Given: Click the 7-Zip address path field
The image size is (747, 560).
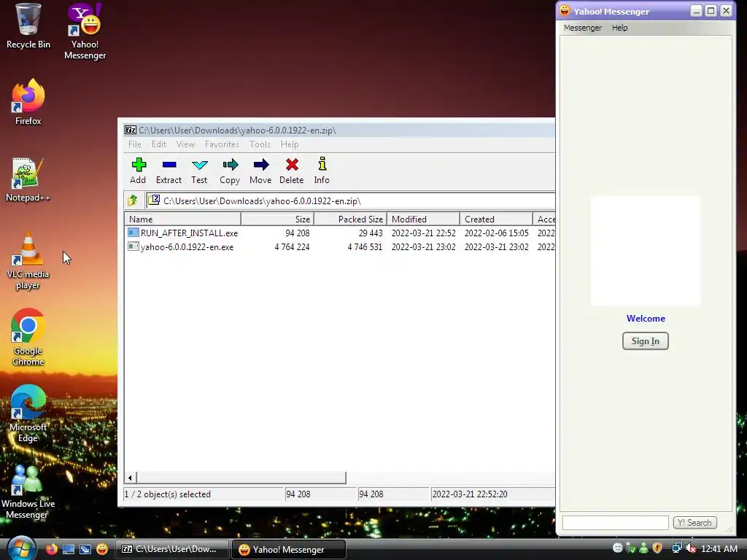Looking at the screenshot, I should pos(350,201).
